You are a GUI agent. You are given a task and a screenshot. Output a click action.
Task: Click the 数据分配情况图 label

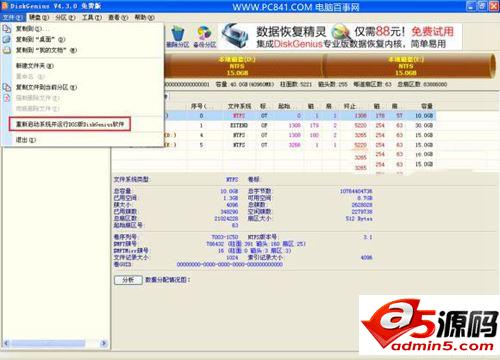tap(167, 280)
